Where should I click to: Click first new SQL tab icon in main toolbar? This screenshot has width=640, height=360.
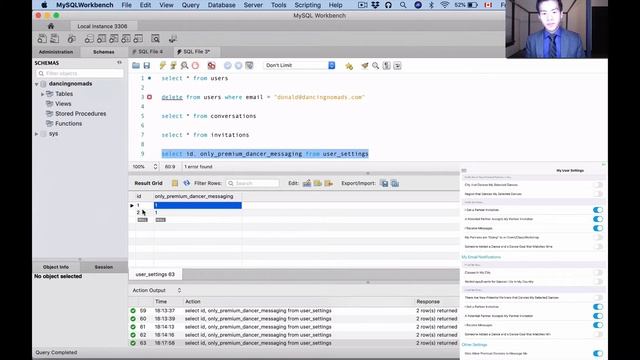coord(42,39)
